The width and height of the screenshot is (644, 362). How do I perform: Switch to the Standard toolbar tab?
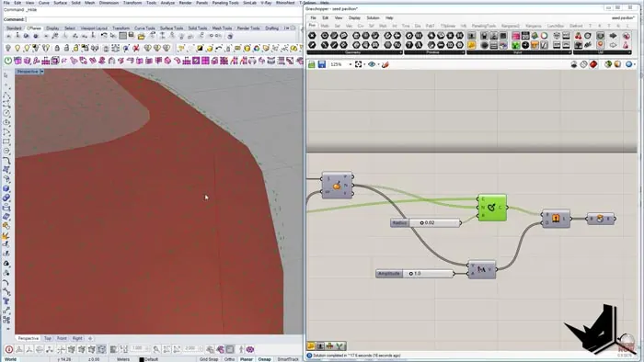[14, 28]
